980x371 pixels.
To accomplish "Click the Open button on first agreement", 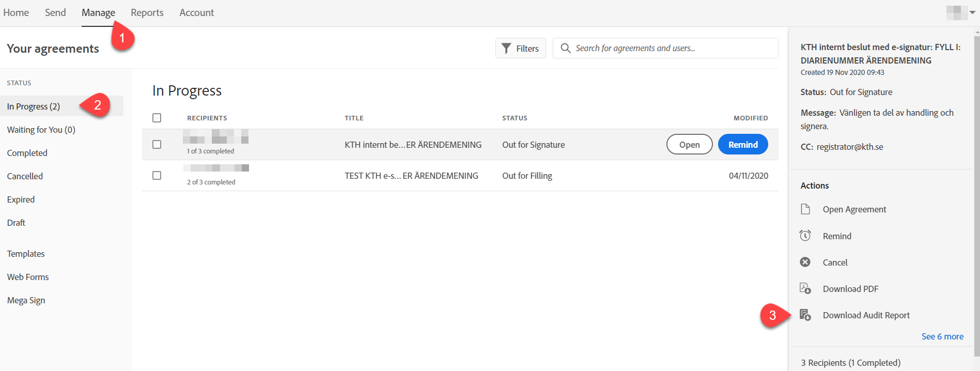I will pyautogui.click(x=689, y=144).
